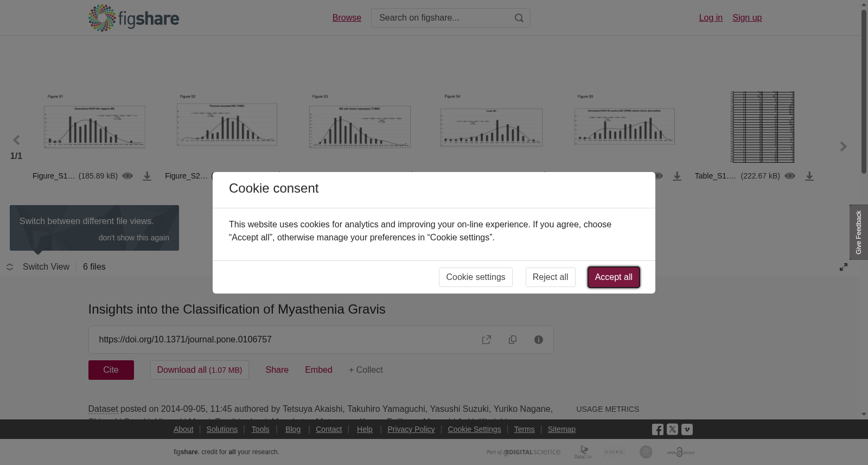Click + Collect
This screenshot has width=868, height=465.
[366, 370]
